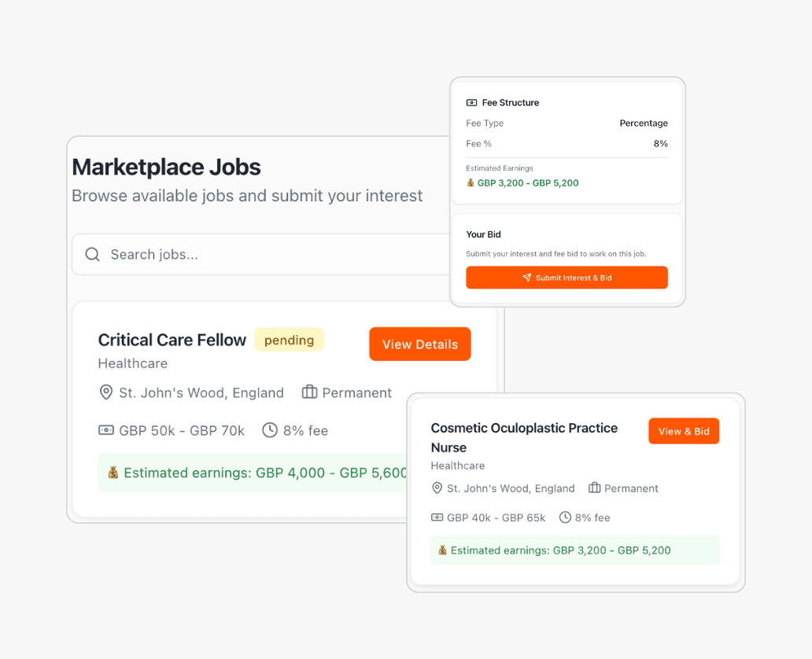Screen dimensions: 812x659
Task: Click the banknote icon next to GBP 50k salary
Action: click(x=105, y=430)
